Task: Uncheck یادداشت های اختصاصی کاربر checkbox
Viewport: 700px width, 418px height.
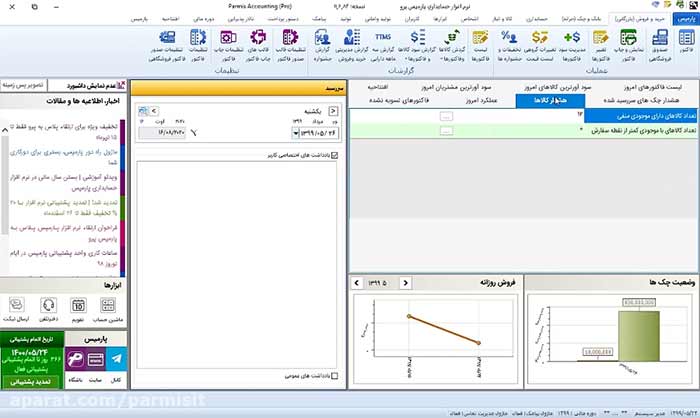Action: pyautogui.click(x=334, y=155)
